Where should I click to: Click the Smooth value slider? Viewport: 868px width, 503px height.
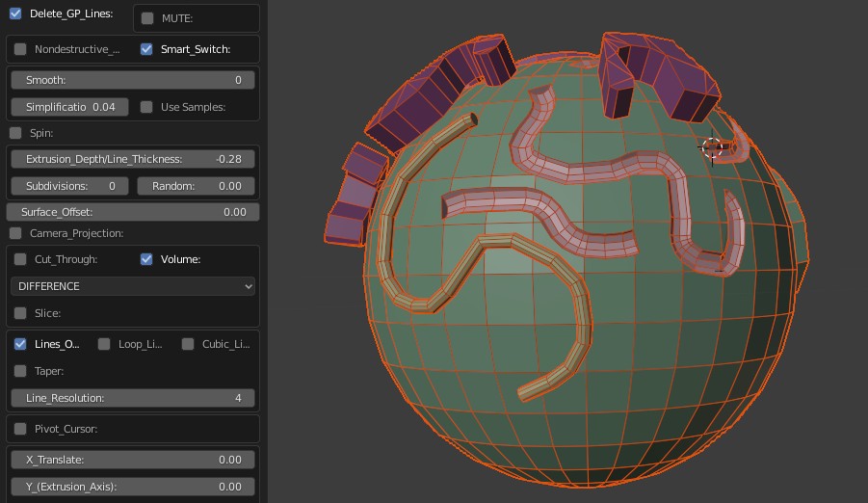click(133, 80)
